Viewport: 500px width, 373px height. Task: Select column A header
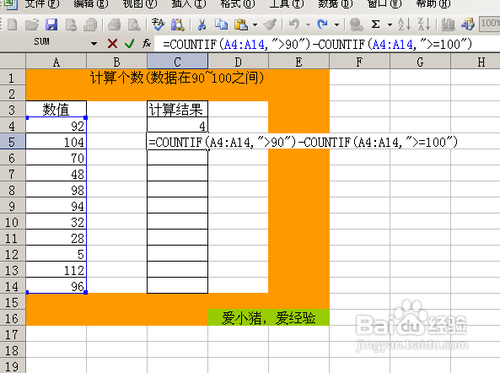click(56, 62)
